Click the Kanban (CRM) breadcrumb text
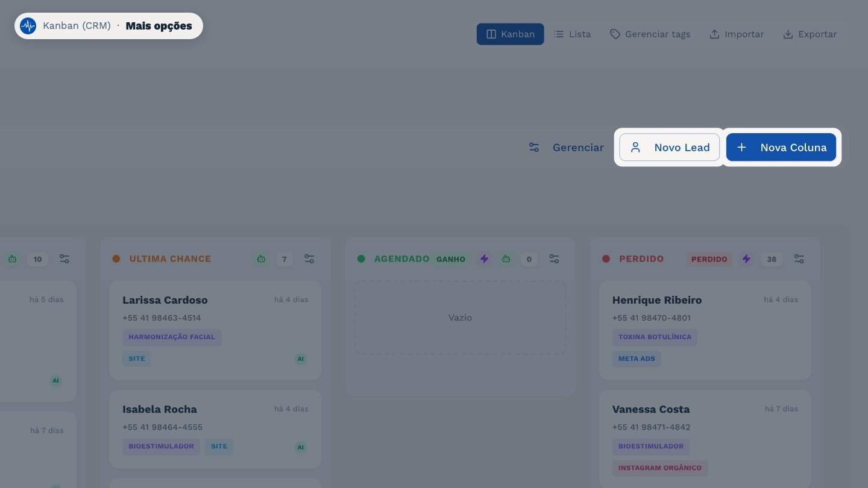This screenshot has height=488, width=868. point(77,26)
